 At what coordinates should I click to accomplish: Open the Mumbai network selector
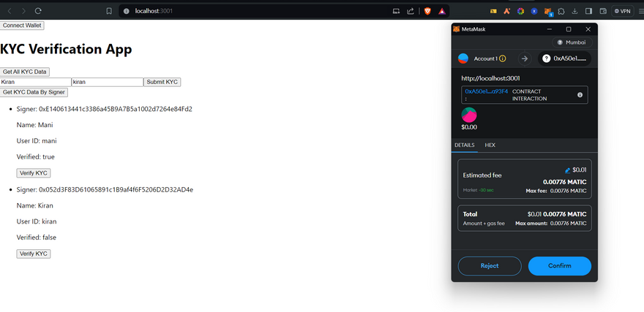coord(572,42)
